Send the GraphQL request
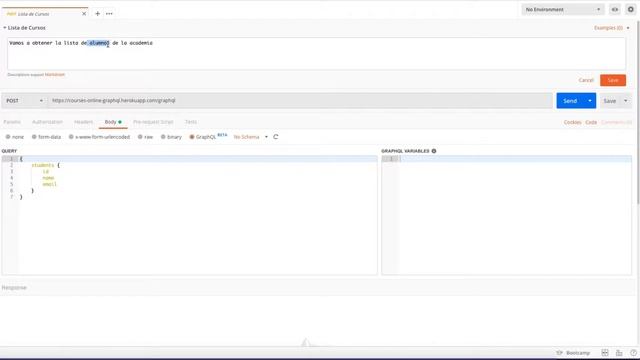Screen dimensions: 640x360 570,101
